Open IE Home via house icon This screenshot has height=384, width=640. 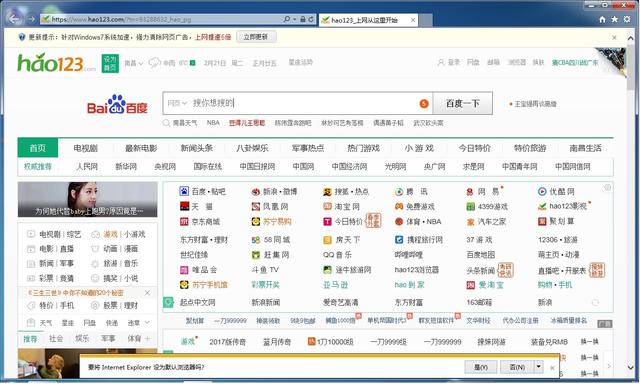tap(602, 19)
